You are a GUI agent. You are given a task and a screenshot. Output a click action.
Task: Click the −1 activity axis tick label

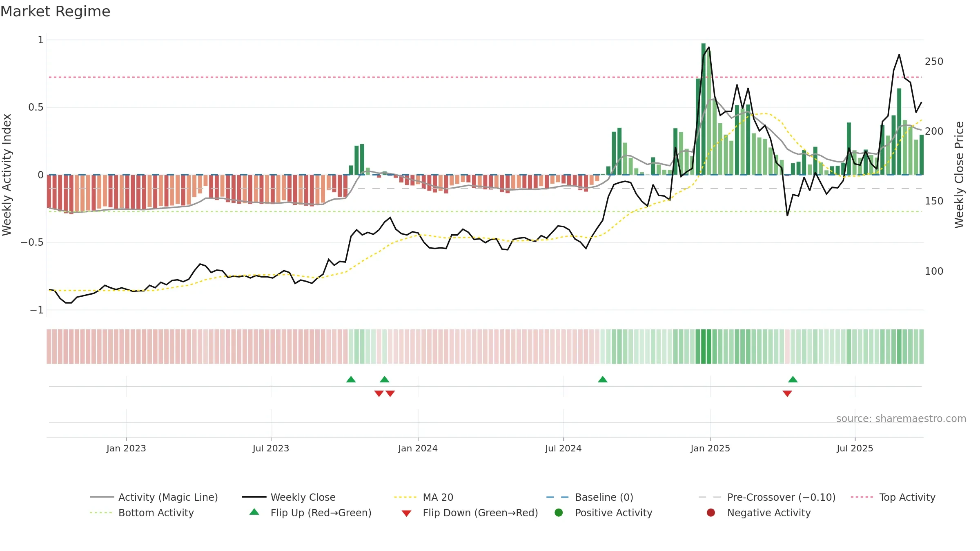point(36,310)
